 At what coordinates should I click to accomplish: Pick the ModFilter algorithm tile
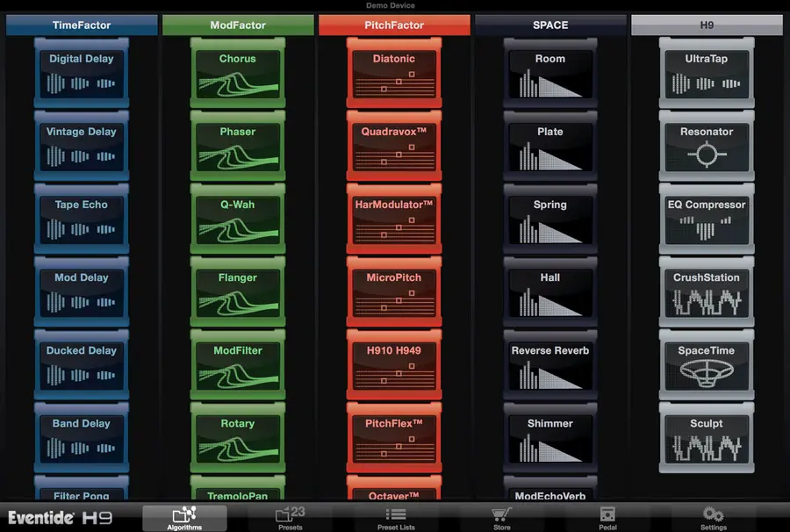pos(238,364)
